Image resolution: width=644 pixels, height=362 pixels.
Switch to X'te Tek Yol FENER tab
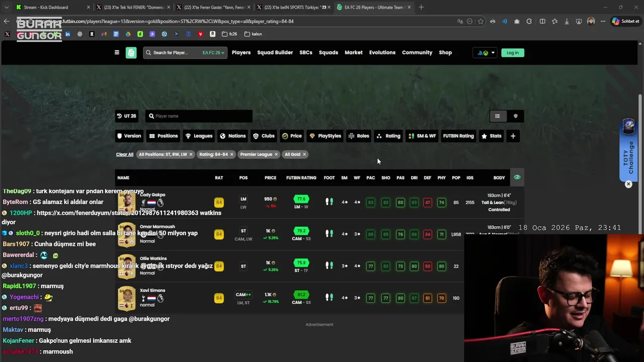point(133,8)
